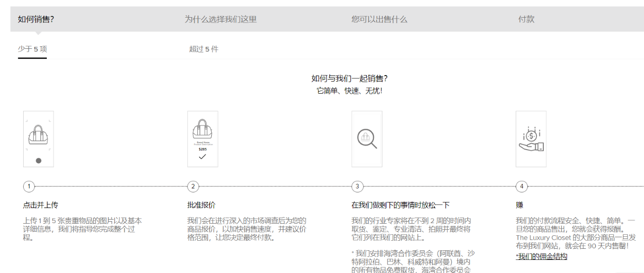Viewport: 644px width, 273px height.
Task: Open the 付款 tab
Action: (x=526, y=19)
